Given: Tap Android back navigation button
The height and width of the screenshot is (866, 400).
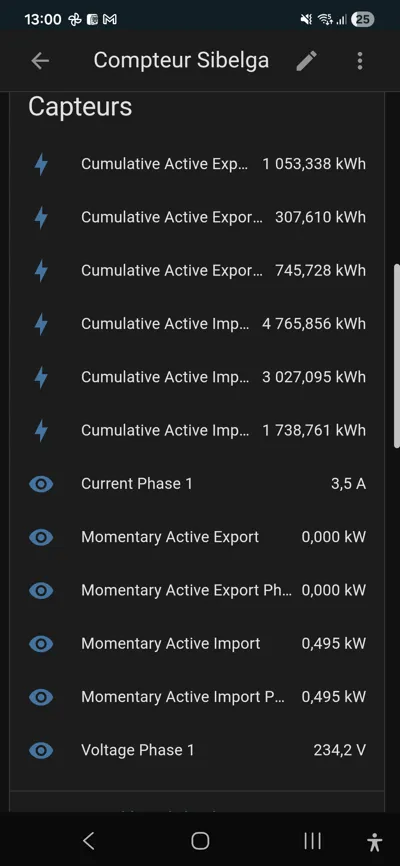Looking at the screenshot, I should (88, 841).
